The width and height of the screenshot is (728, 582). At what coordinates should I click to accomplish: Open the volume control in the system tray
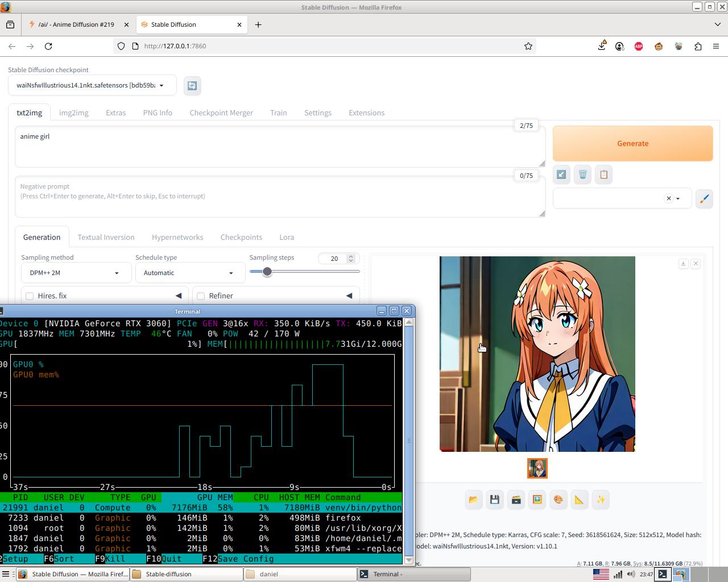click(631, 574)
